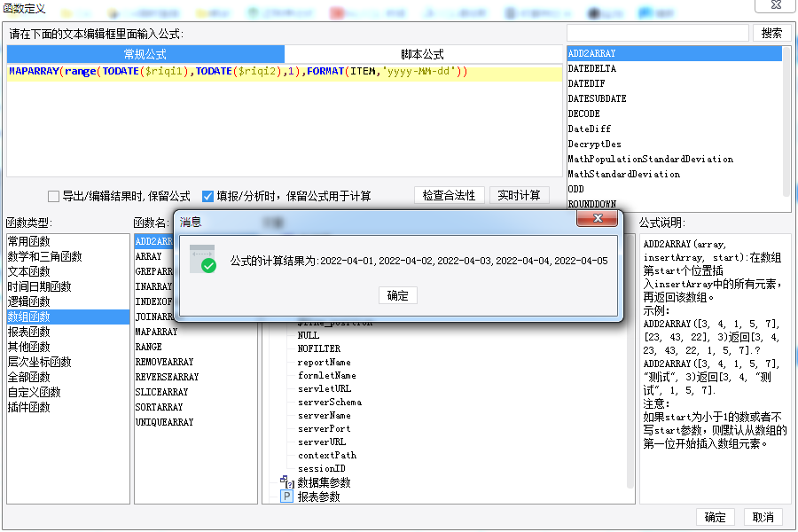This screenshot has width=798, height=532.
Task: Select 文本函数 function type
Action: pyautogui.click(x=68, y=271)
